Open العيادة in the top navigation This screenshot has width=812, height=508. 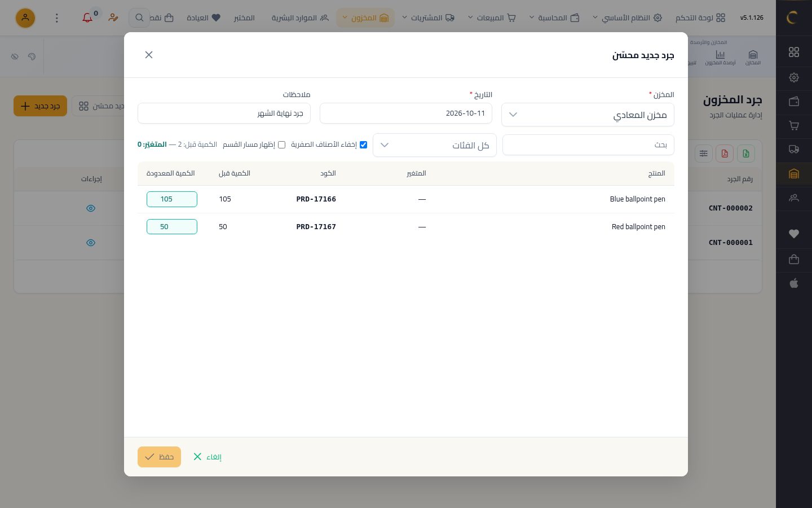coord(204,18)
